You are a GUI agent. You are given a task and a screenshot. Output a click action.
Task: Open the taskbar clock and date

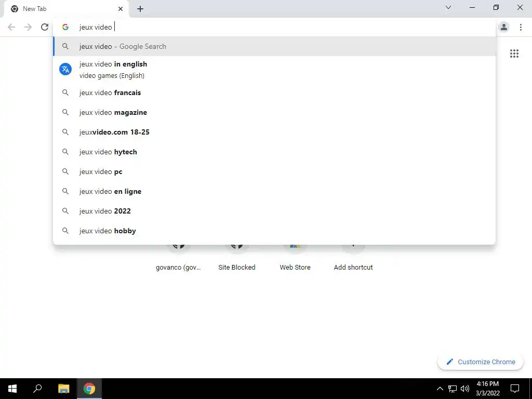pyautogui.click(x=487, y=389)
